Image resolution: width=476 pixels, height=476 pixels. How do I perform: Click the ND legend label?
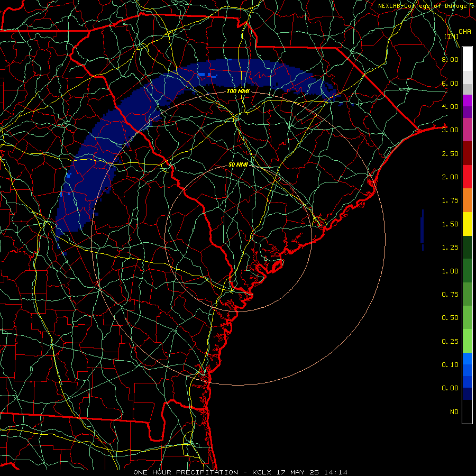pos(454,412)
